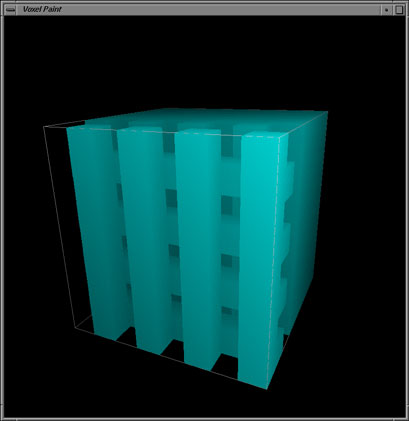The image size is (409, 421).
Task: Click black floor gap between second and third columns
Action: pos(174,352)
